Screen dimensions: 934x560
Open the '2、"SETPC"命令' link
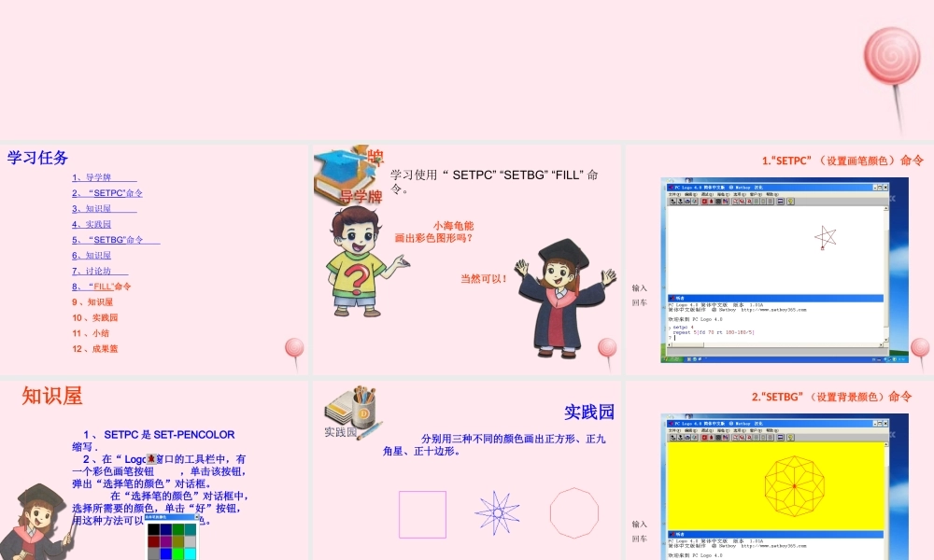coord(107,193)
